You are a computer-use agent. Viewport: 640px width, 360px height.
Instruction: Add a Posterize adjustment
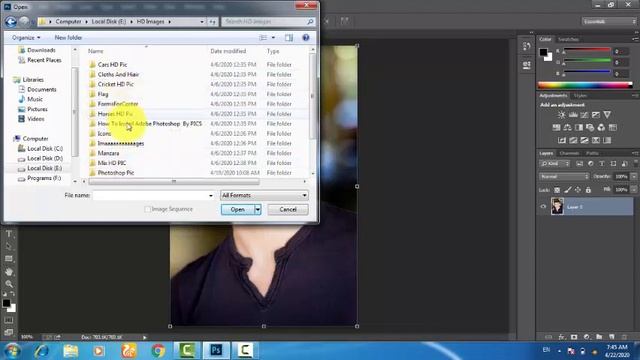(573, 140)
